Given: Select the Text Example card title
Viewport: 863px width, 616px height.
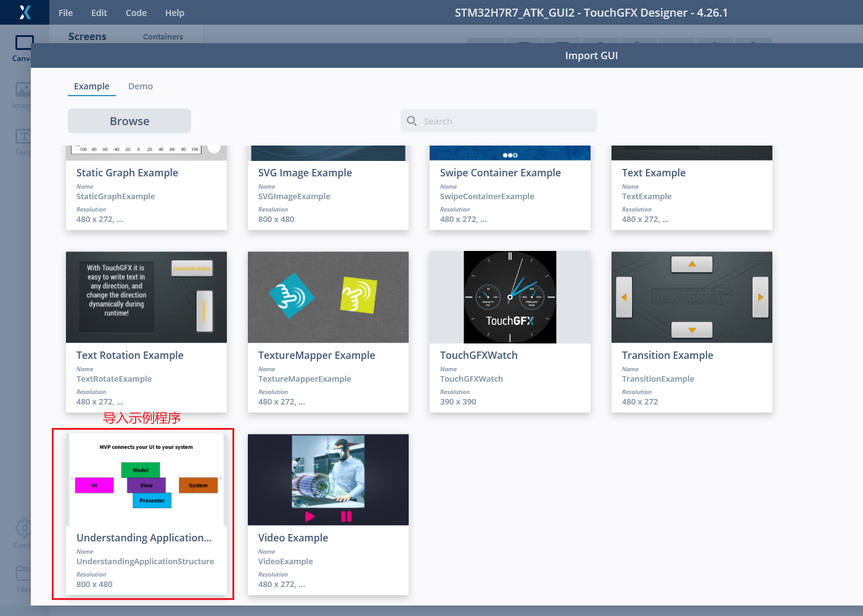Looking at the screenshot, I should pos(653,173).
